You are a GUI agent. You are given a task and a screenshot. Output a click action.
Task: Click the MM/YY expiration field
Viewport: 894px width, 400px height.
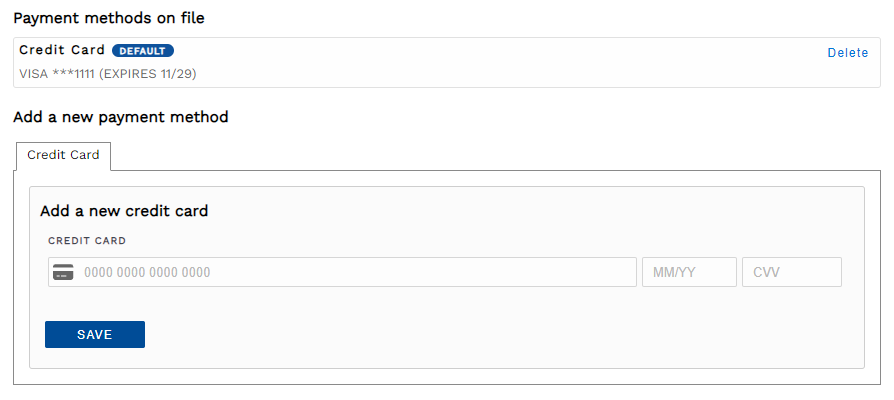coord(689,272)
